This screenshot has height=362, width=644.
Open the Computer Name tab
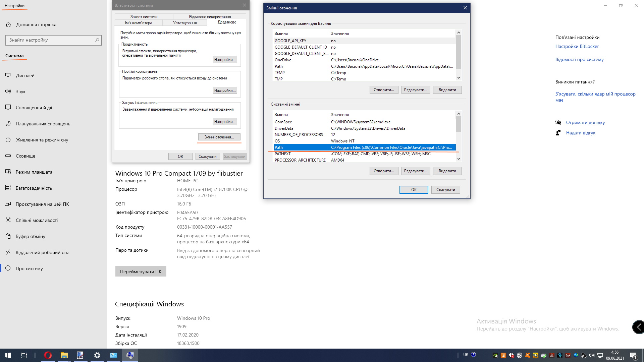(x=139, y=22)
